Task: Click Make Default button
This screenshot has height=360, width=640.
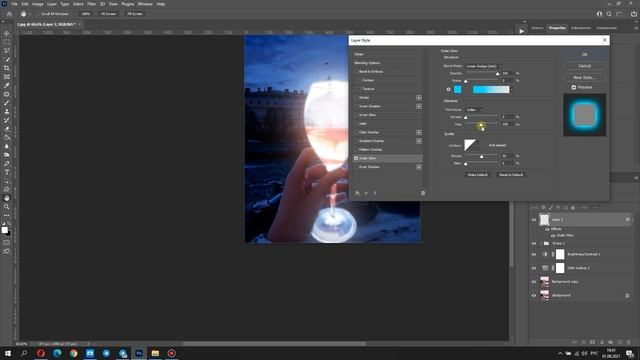Action: coord(478,175)
